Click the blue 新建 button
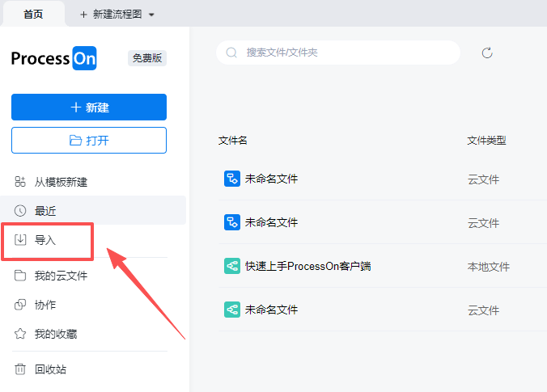547x392 pixels. 89,107
